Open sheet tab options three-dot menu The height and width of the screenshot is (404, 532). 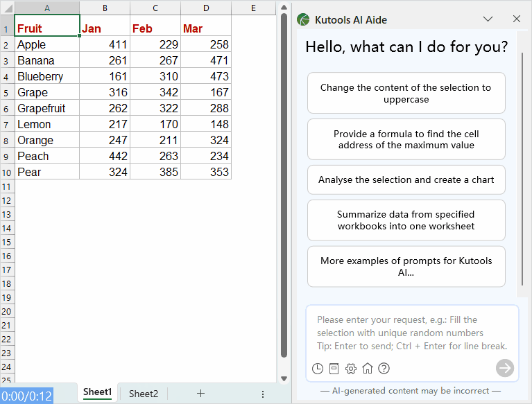263,394
